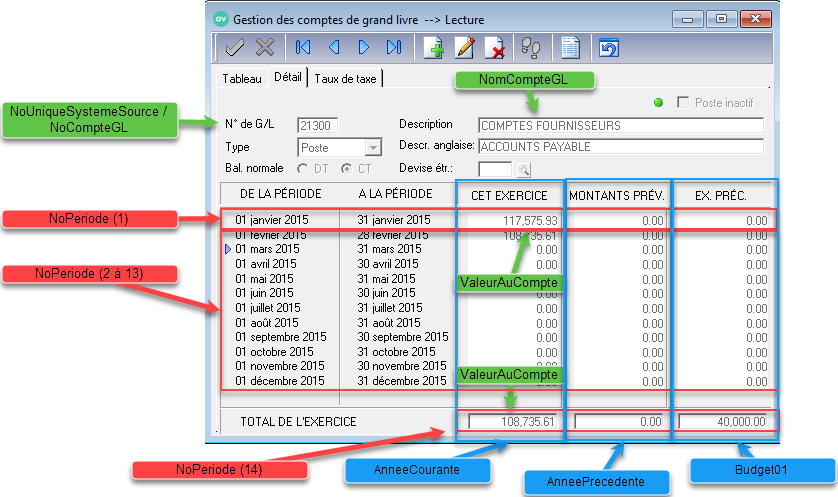Open the Type dropdown
The height and width of the screenshot is (497, 838).
(374, 148)
